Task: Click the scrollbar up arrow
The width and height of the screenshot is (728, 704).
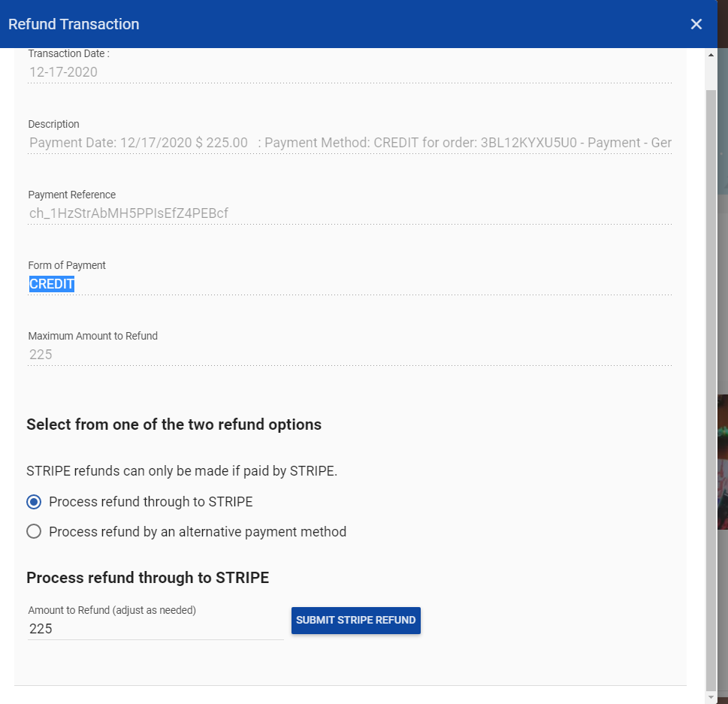Action: 711,55
